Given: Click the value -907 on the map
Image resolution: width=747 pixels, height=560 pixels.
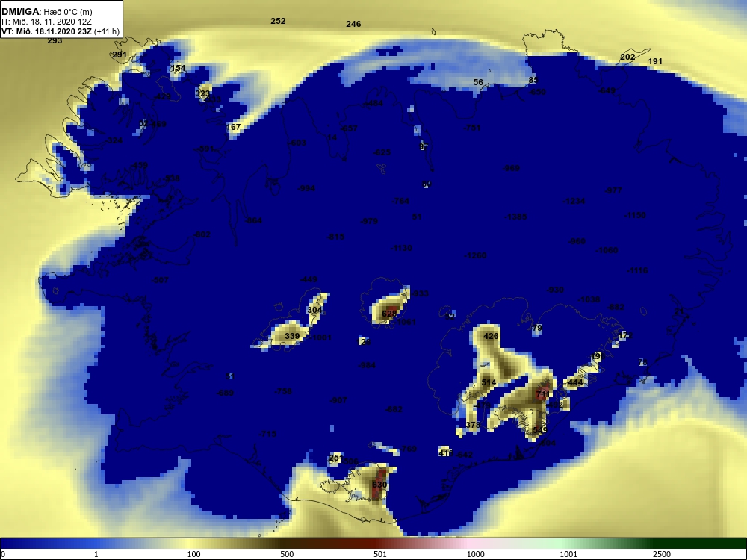Looking at the screenshot, I should pyautogui.click(x=338, y=400).
